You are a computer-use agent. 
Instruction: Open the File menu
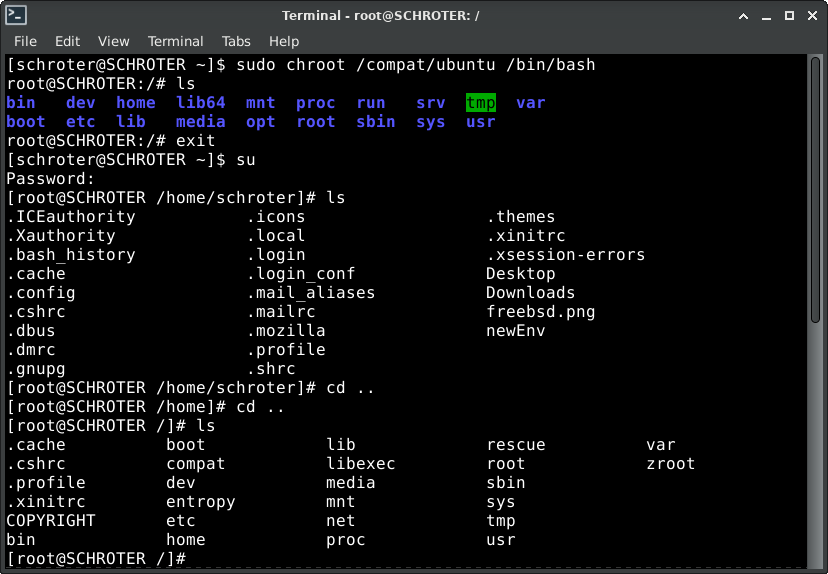[x=25, y=41]
